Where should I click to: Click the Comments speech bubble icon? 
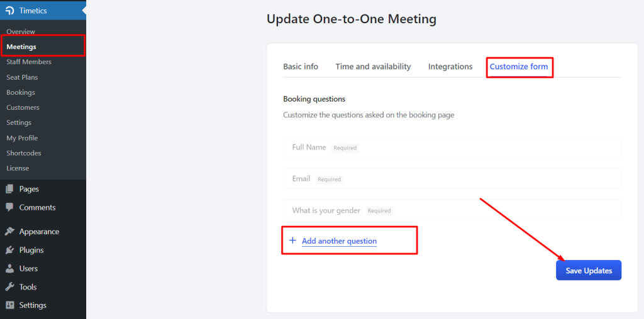click(x=10, y=207)
